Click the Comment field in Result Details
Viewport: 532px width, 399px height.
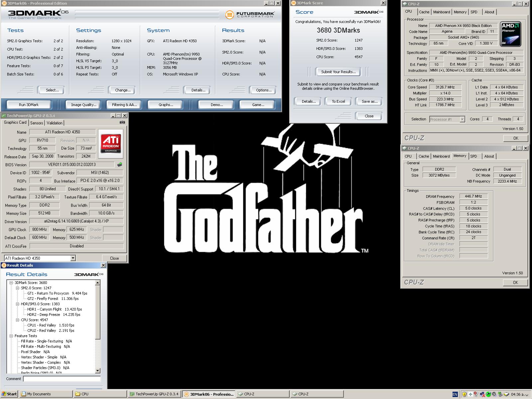[x=62, y=379]
